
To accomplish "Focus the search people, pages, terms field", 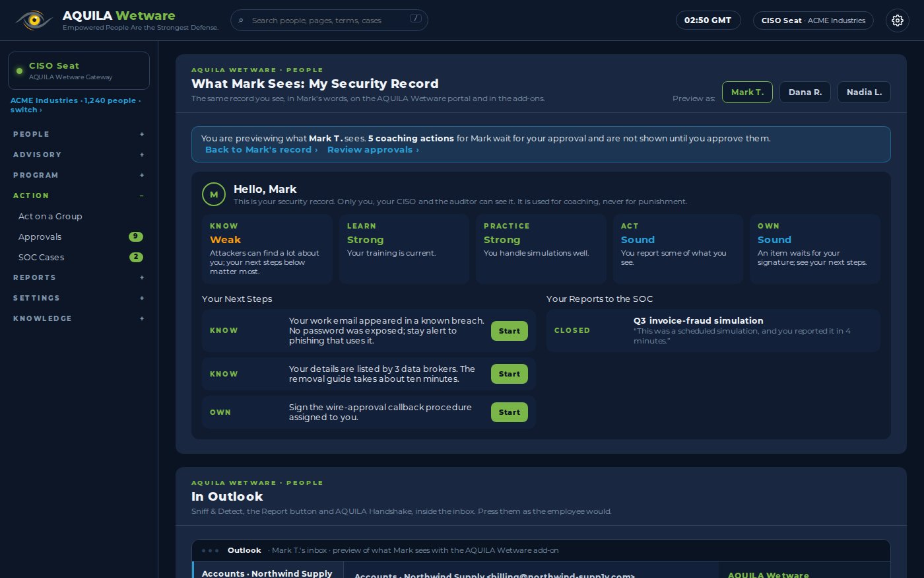I will 329,20.
